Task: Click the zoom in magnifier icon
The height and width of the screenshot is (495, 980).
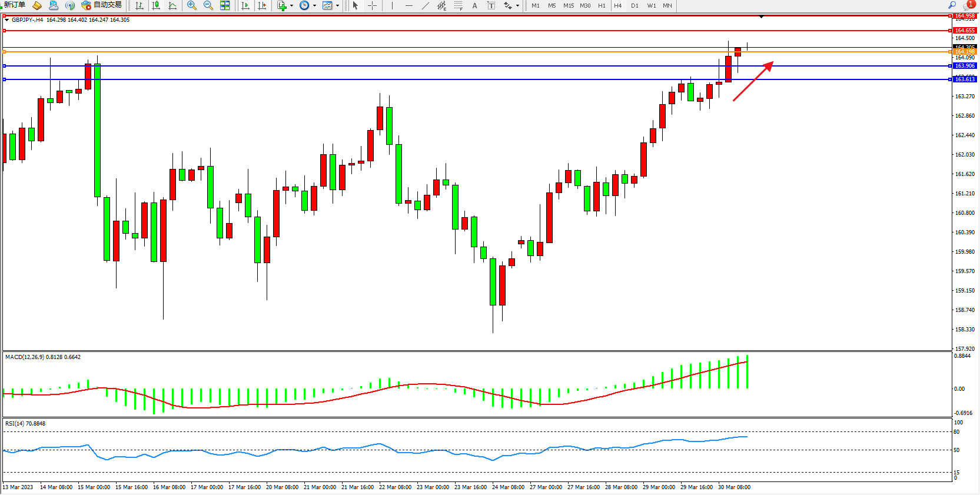Action: [192, 6]
